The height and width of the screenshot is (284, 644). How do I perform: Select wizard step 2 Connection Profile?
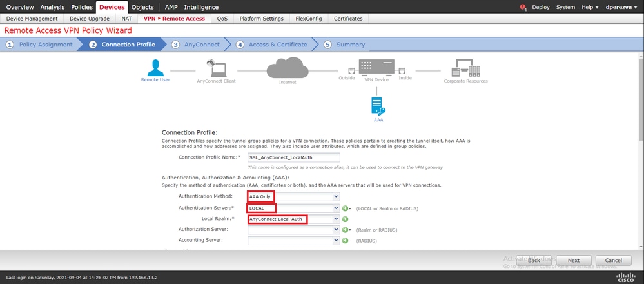click(x=122, y=45)
